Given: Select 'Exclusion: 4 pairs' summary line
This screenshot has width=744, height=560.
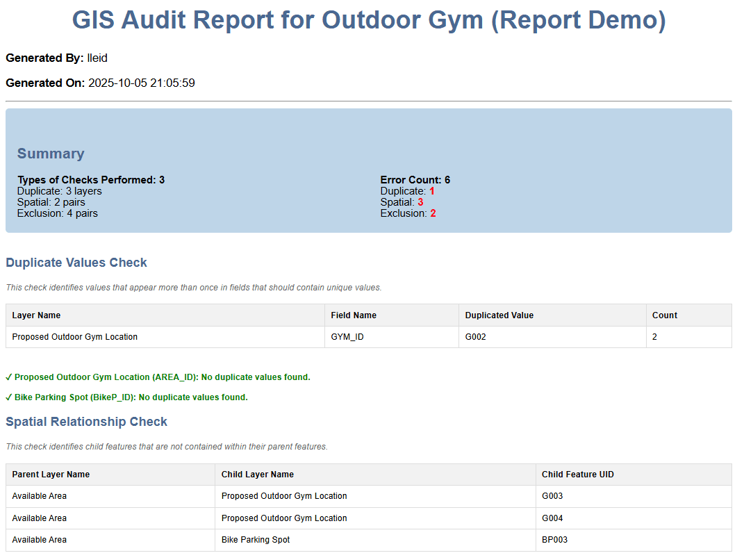Looking at the screenshot, I should (x=58, y=213).
